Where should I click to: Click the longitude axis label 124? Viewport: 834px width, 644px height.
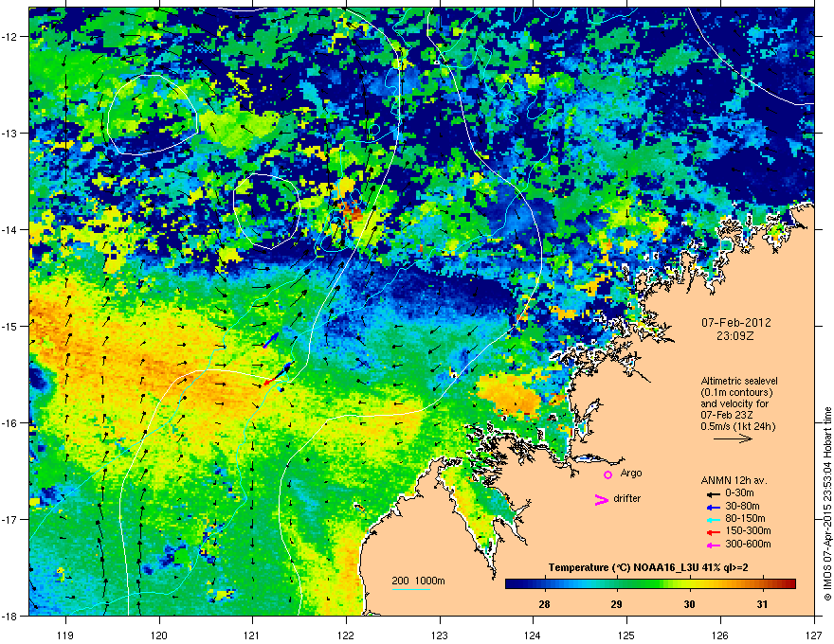(x=533, y=635)
